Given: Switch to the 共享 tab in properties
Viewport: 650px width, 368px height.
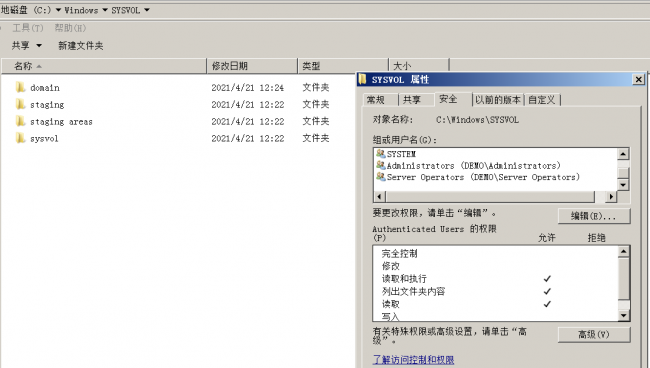Looking at the screenshot, I should (416, 100).
